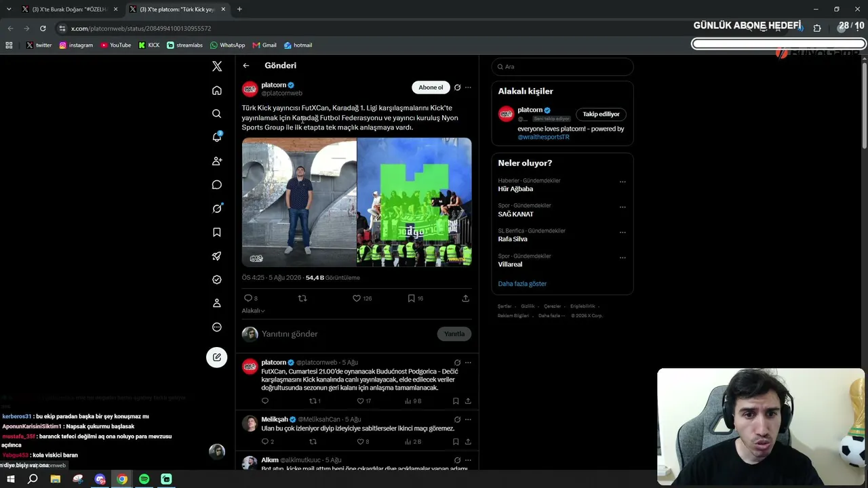The width and height of the screenshot is (868, 488).
Task: Click the Yanıtla reply button
Action: click(x=454, y=333)
